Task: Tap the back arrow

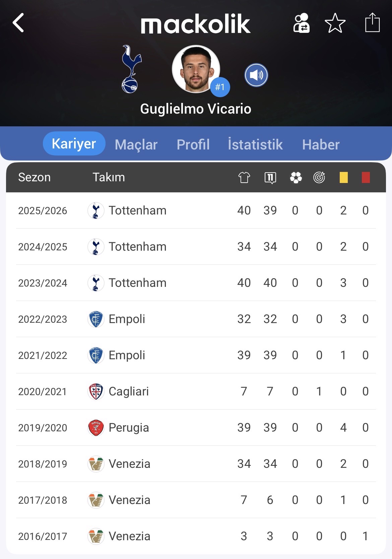Action: pos(18,23)
